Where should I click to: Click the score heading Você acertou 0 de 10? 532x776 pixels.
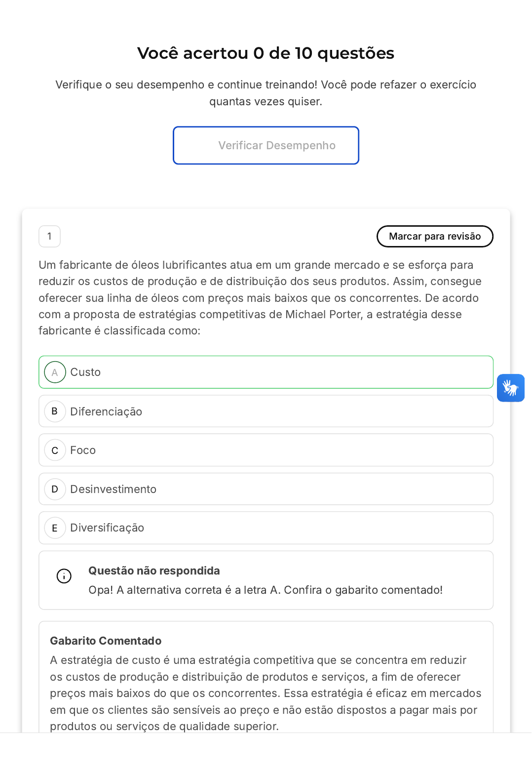[x=266, y=53]
